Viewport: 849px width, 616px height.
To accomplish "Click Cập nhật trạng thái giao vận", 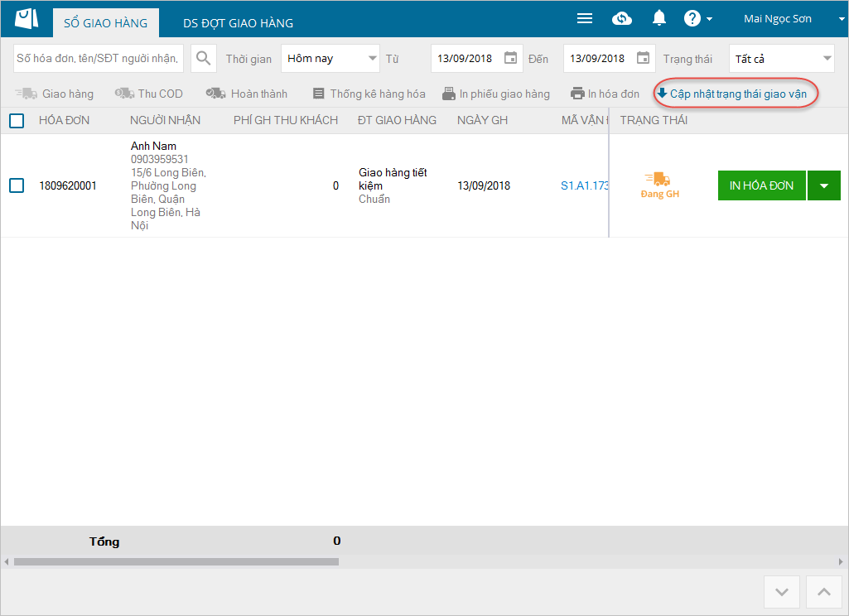I will (x=732, y=94).
